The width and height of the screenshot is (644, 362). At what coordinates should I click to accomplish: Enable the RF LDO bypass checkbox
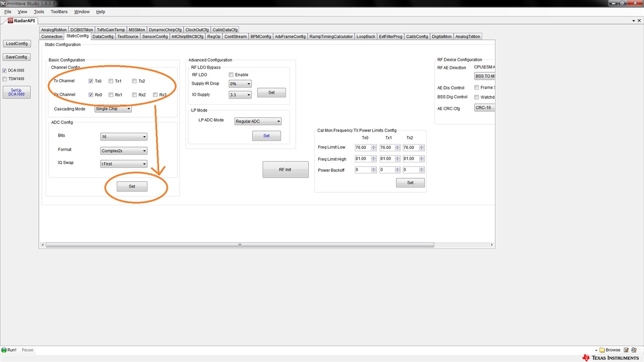coord(231,75)
